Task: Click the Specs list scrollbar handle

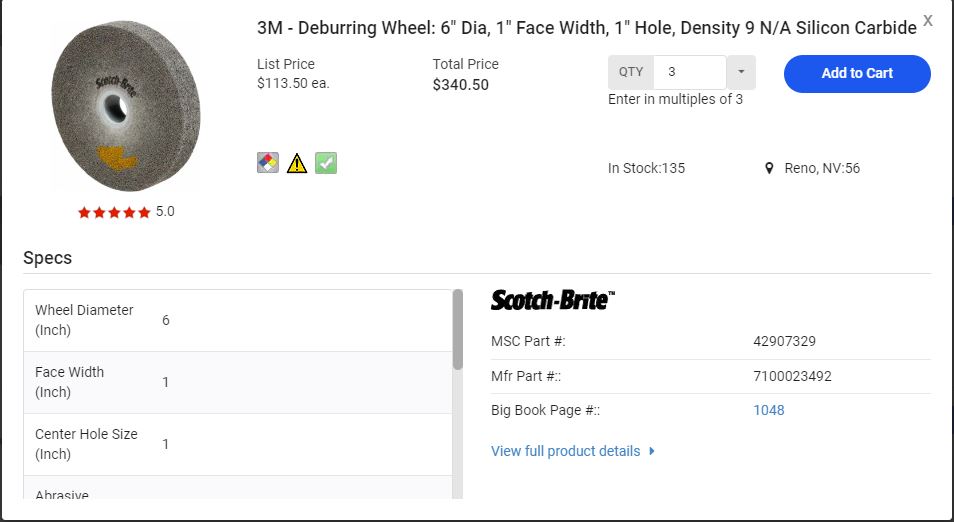Action: (458, 330)
